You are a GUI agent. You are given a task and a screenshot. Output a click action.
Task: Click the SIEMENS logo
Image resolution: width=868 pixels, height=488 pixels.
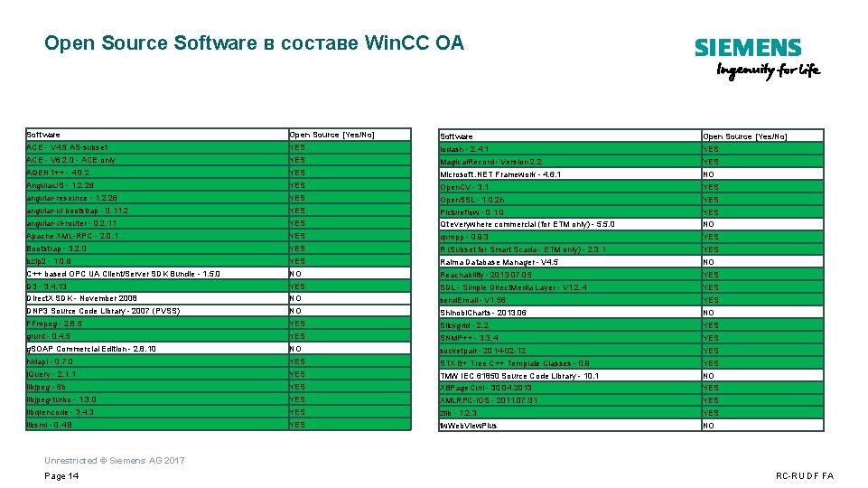click(x=748, y=48)
